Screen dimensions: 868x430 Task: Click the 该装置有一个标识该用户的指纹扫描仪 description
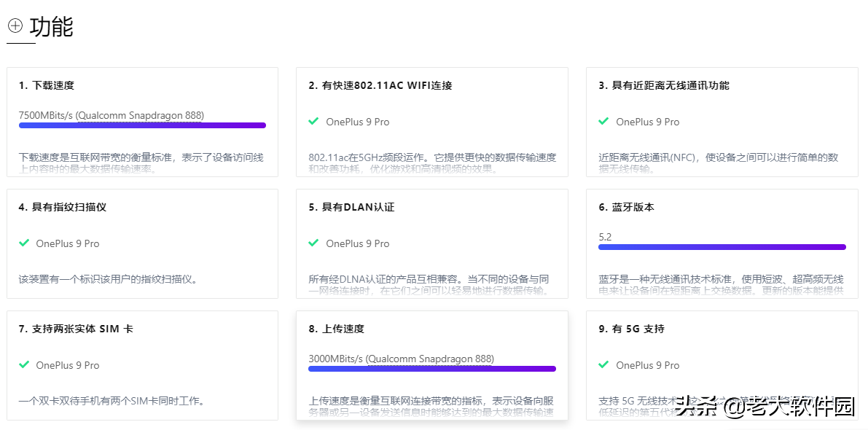coord(108,279)
